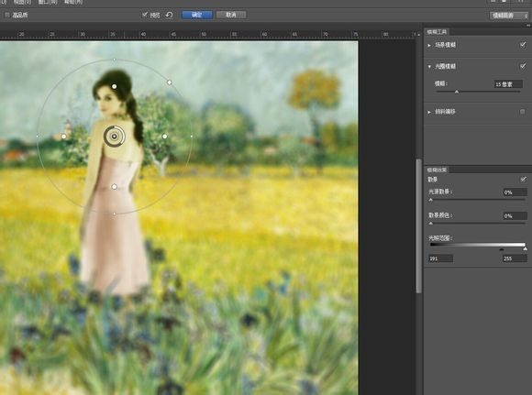Toggle the 预览 preview checkbox
The width and height of the screenshot is (532, 395).
(145, 15)
